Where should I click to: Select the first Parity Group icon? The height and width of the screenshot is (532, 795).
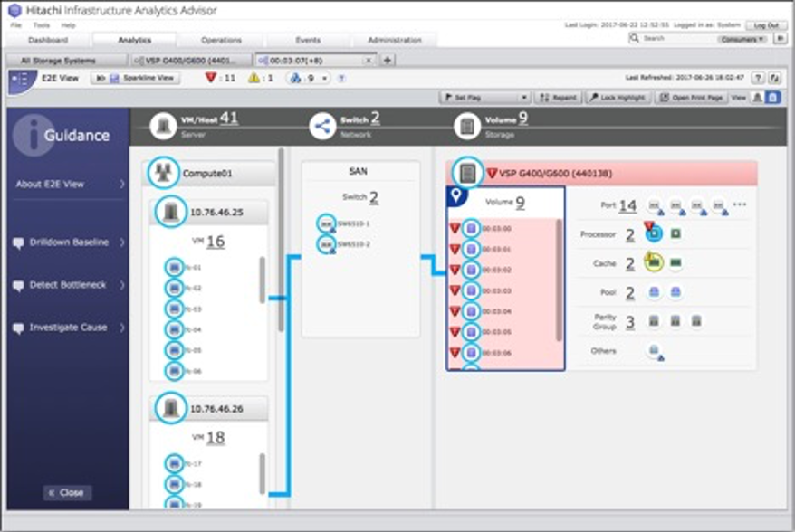654,320
